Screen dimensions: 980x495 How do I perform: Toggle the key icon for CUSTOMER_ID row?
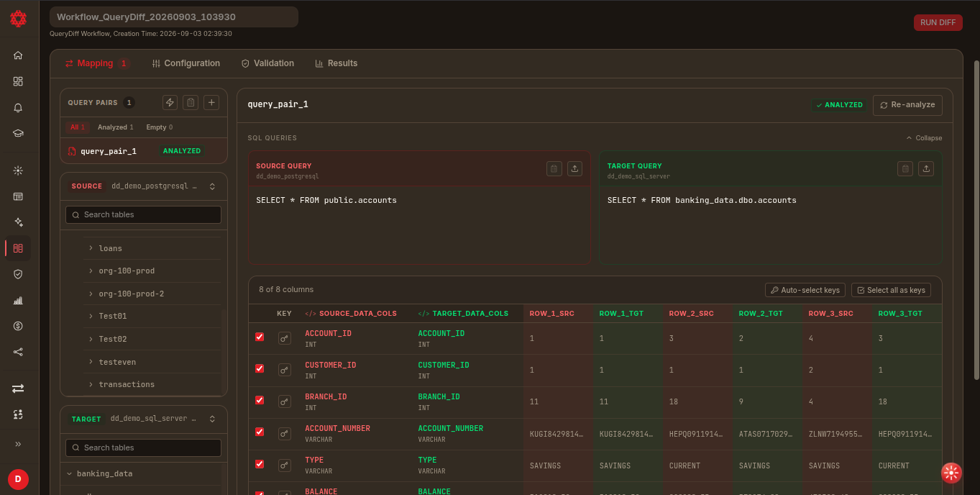click(285, 369)
